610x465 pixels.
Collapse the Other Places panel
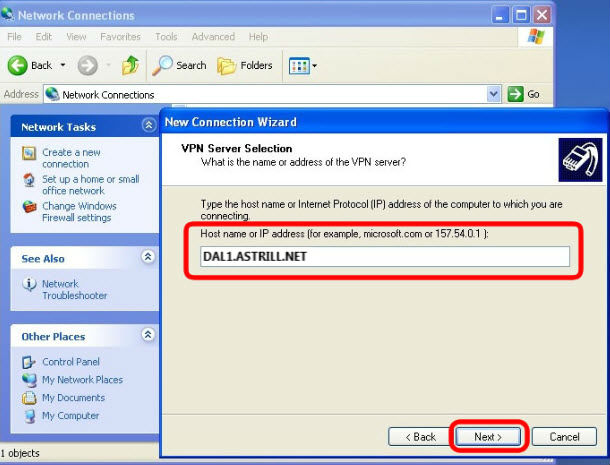pyautogui.click(x=148, y=335)
